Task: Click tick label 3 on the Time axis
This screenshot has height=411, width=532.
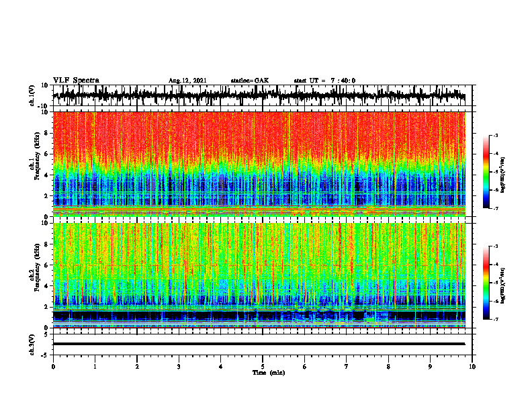Action: point(179,367)
